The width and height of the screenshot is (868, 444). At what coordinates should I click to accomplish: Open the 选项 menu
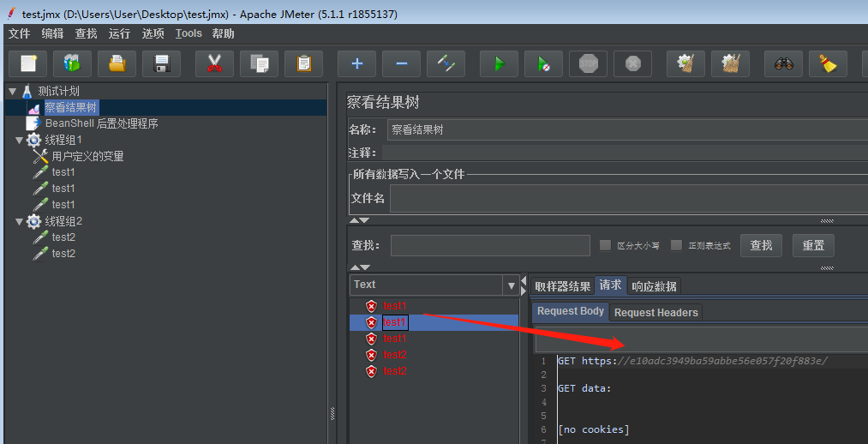coord(153,33)
